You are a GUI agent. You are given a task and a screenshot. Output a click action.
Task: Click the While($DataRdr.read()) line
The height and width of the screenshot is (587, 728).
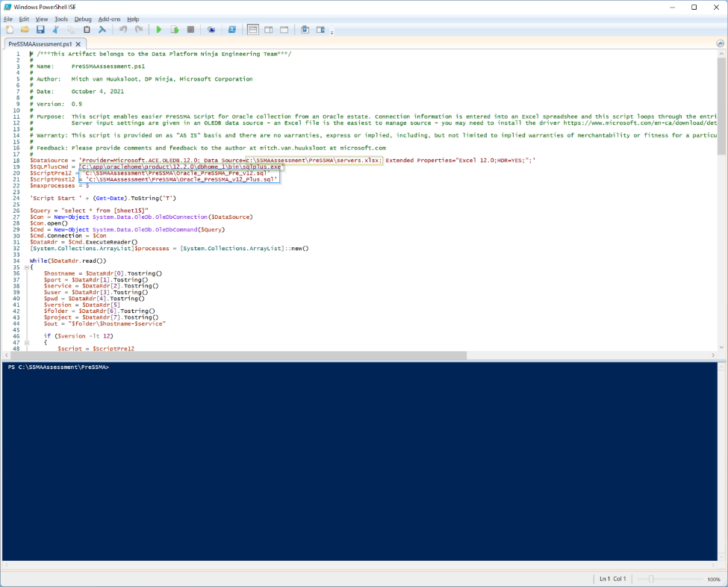[68, 261]
